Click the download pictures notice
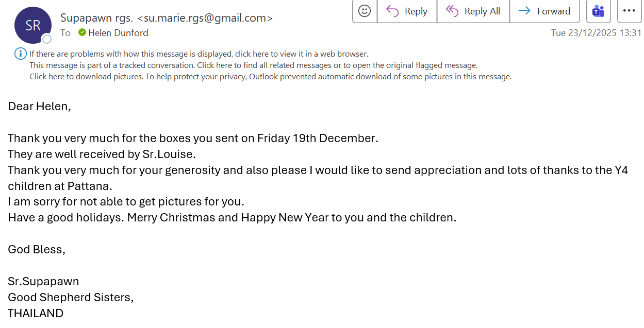 point(270,77)
